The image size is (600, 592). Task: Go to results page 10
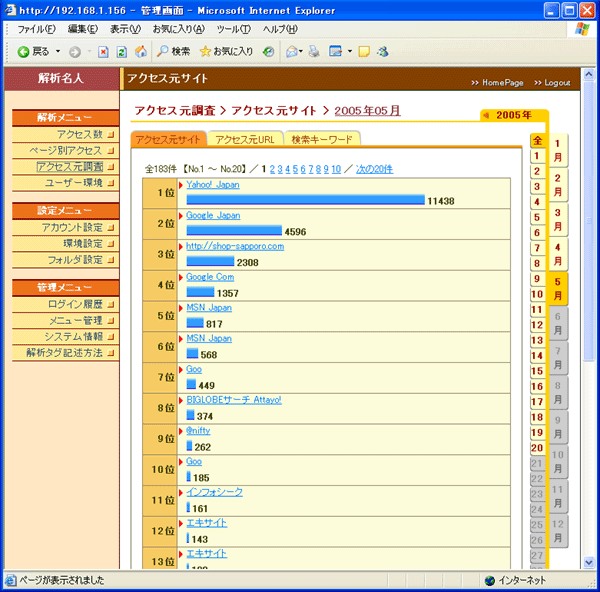tap(336, 169)
